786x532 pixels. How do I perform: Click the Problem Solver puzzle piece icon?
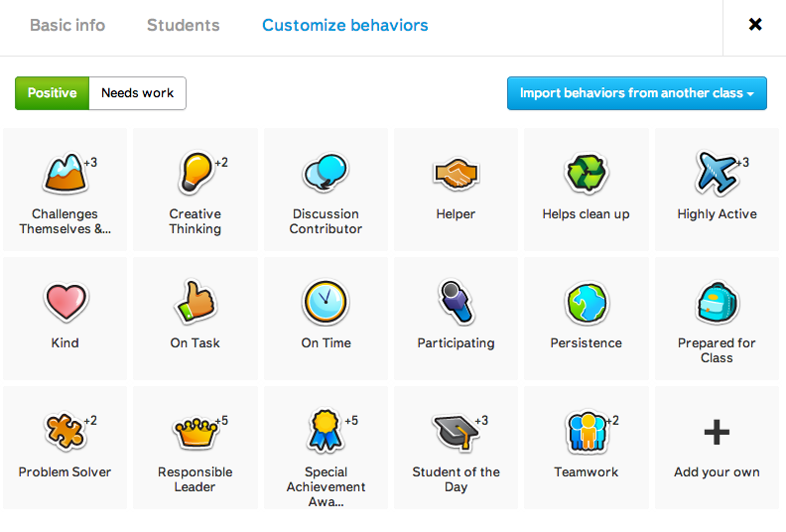[65, 431]
